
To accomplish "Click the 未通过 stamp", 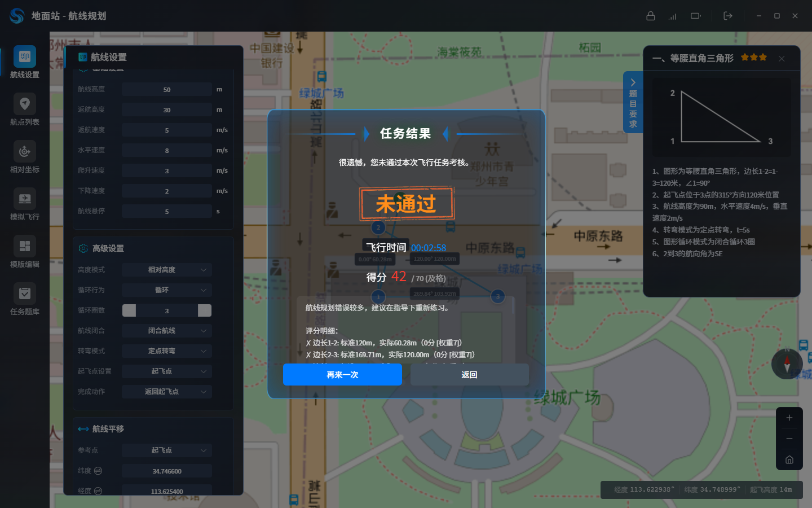I will pos(407,203).
